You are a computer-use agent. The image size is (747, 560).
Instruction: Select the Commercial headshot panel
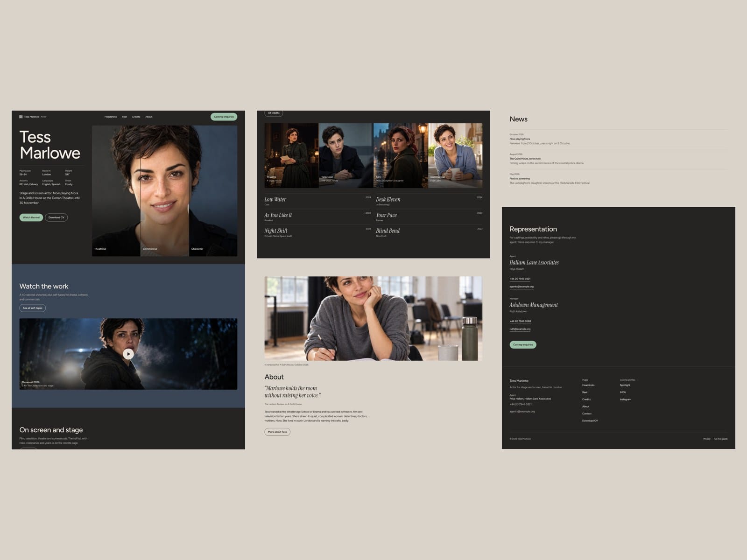(165, 191)
